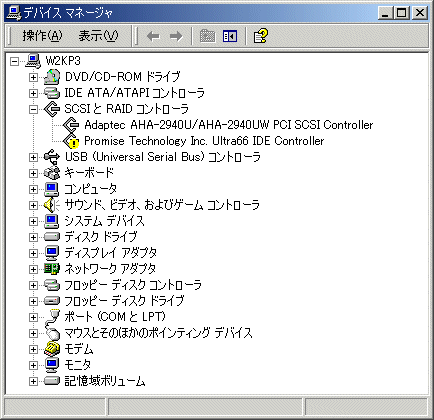The image size is (434, 420).
Task: Select the ポート (COM と LPT) item
Action: [x=115, y=317]
